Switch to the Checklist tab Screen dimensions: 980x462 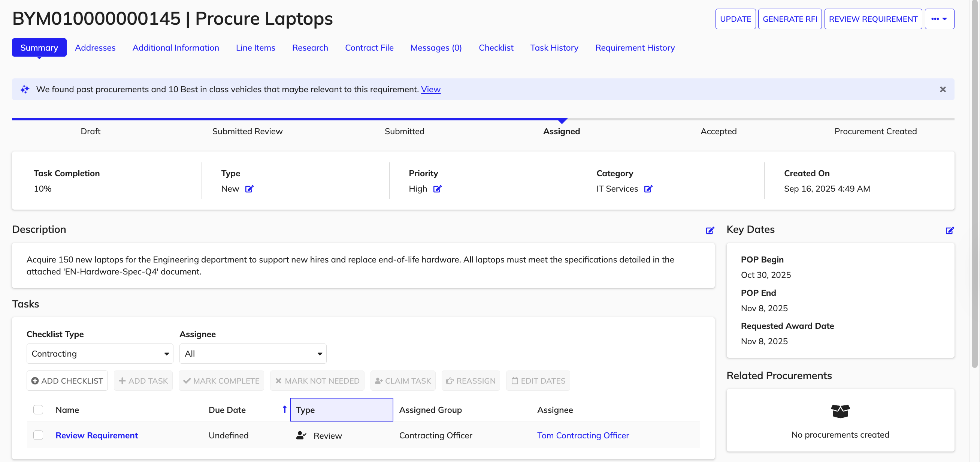click(496, 48)
